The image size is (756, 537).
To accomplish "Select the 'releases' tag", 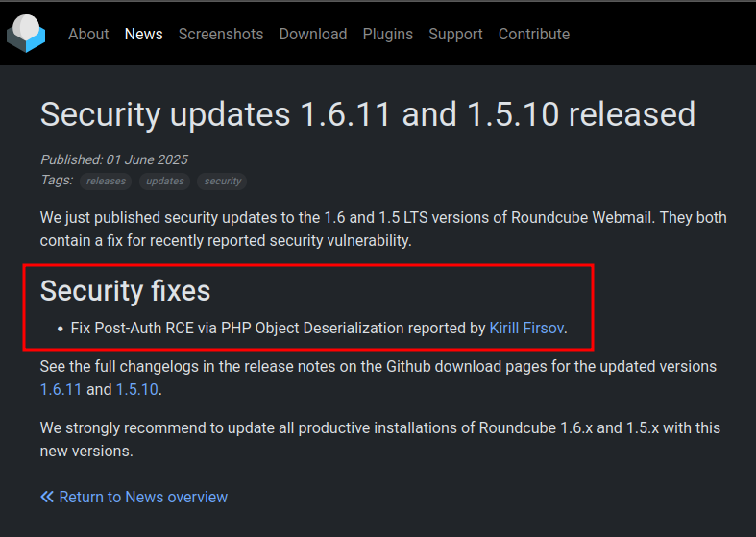I will click(x=106, y=181).
